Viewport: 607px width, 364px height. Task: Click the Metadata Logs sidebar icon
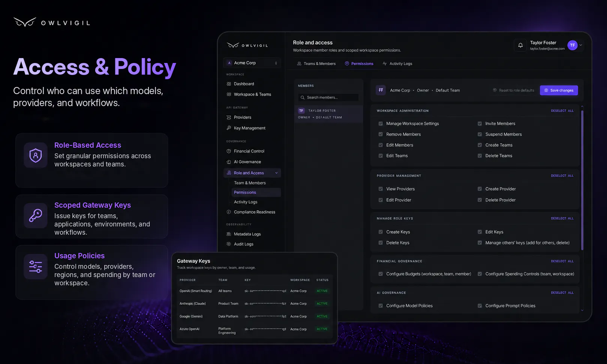point(229,234)
